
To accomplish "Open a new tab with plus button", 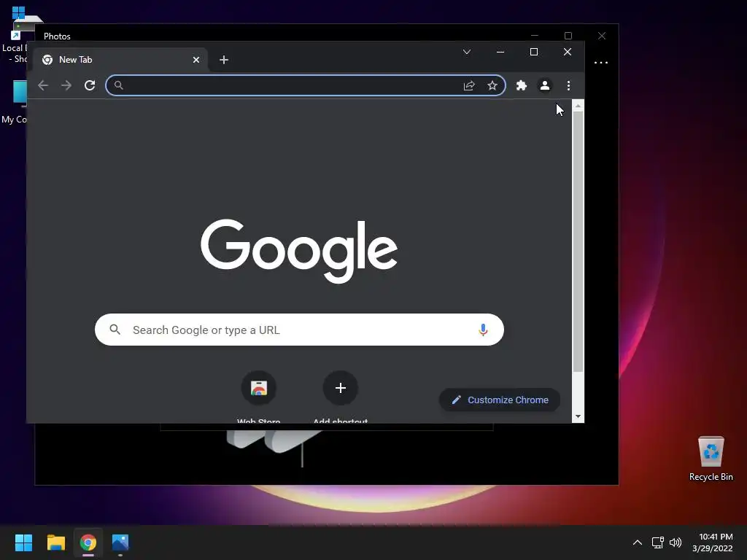I will point(224,60).
